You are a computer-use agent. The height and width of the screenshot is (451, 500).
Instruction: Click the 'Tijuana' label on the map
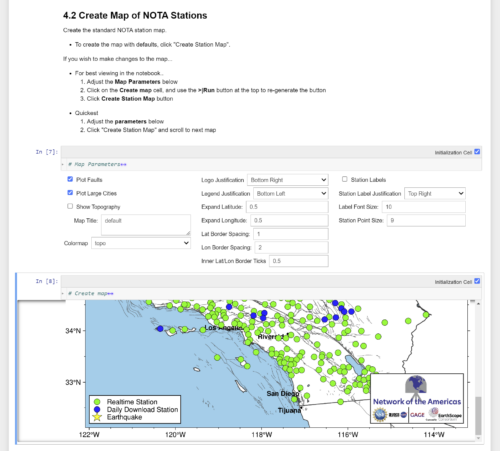click(289, 411)
